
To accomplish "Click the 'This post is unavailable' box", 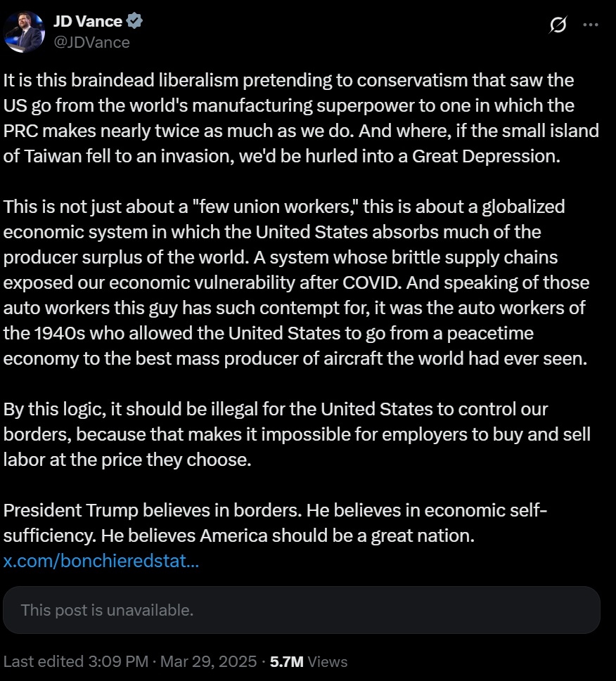I will [302, 610].
